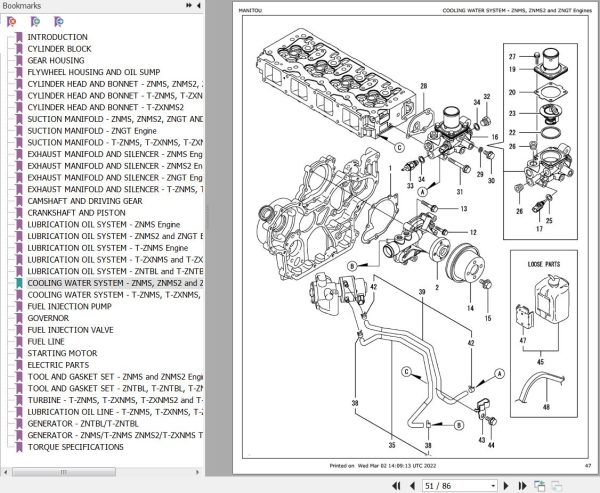600x493 pixels.
Task: Go to the last page
Action: tap(522, 486)
